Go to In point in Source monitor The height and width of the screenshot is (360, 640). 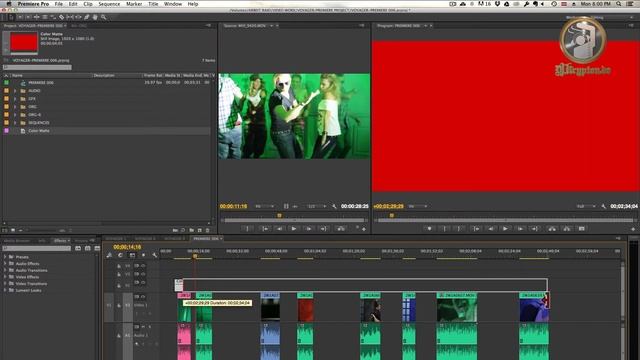(265, 229)
